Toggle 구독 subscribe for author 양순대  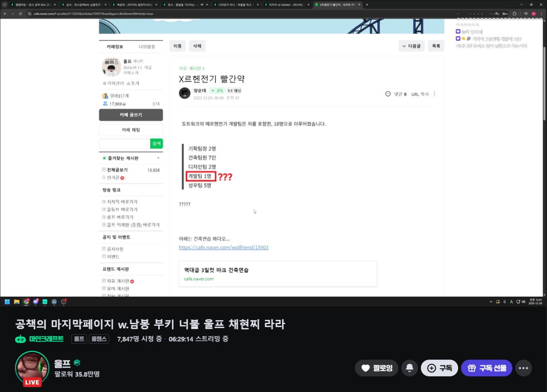[217, 91]
